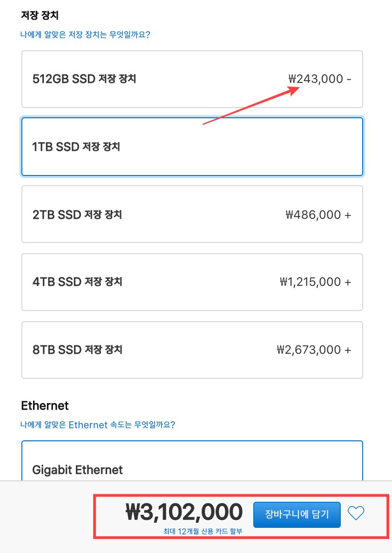Click the minus sign beside ₩243,000
Image resolution: width=392 pixels, height=553 pixels.
[x=348, y=79]
